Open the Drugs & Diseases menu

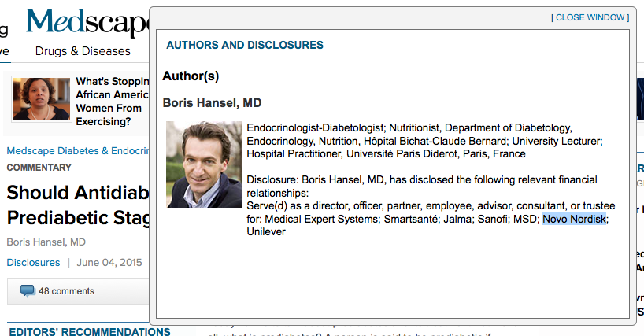83,51
